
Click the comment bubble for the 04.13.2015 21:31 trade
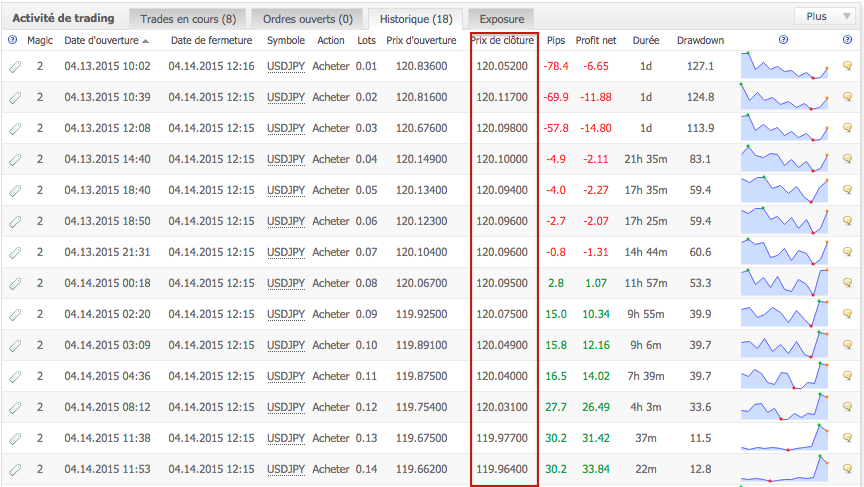click(848, 252)
